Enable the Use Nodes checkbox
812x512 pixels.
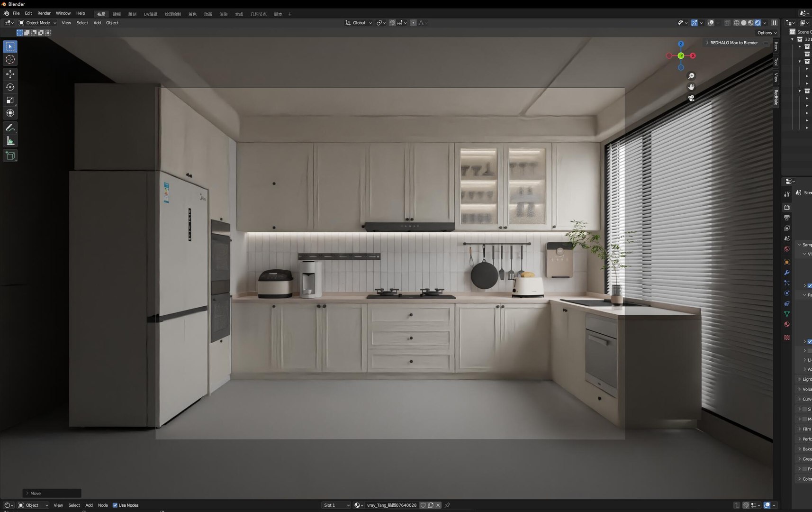pyautogui.click(x=115, y=505)
